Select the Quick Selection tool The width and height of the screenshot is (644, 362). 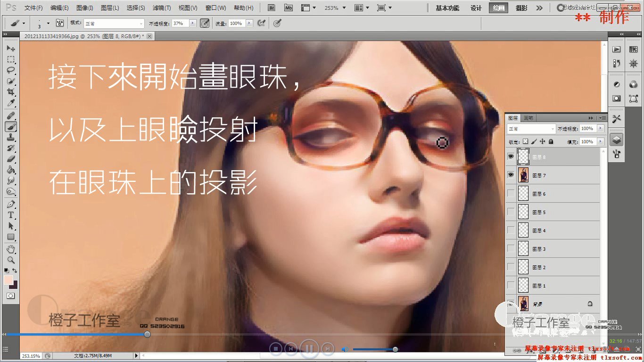click(11, 81)
